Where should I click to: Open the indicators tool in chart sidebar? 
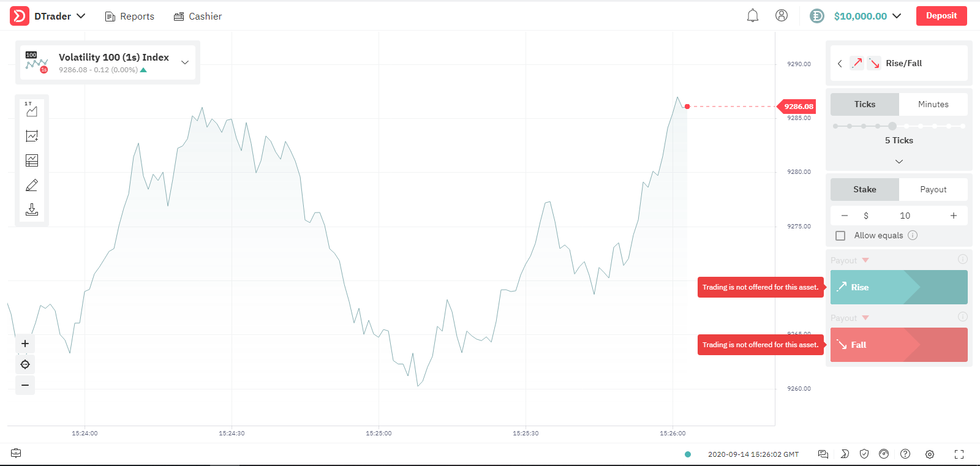pyautogui.click(x=32, y=136)
